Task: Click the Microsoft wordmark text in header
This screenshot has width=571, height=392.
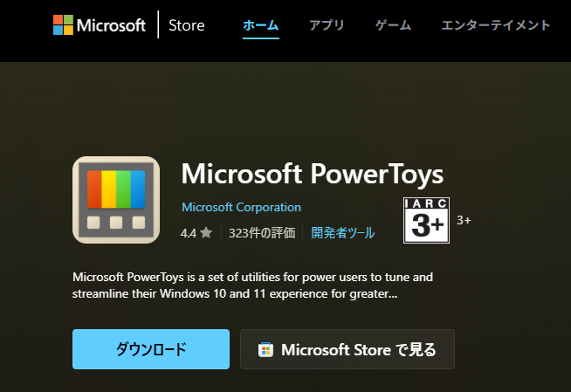Action: pyautogui.click(x=111, y=25)
